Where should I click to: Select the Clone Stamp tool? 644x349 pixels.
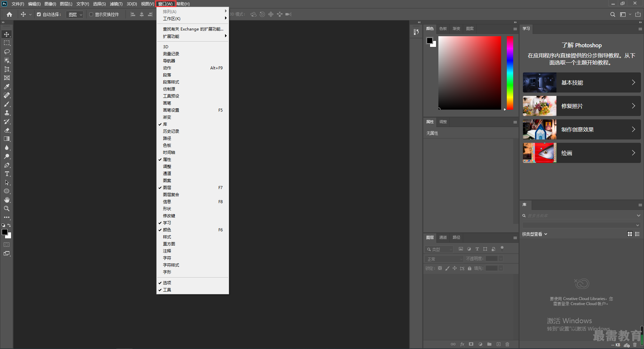tap(7, 113)
